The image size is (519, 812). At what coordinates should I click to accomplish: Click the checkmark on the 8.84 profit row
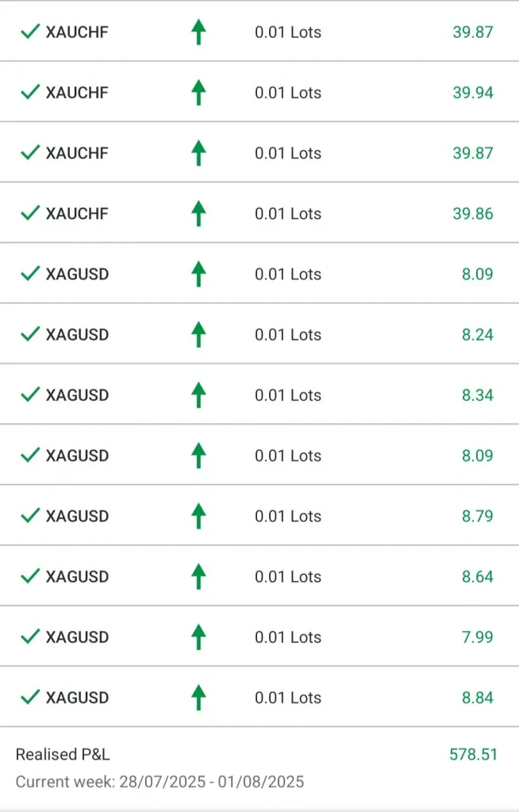[30, 698]
